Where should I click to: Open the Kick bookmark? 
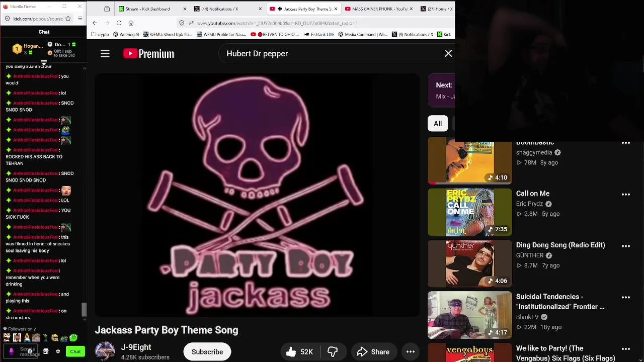pos(444,34)
